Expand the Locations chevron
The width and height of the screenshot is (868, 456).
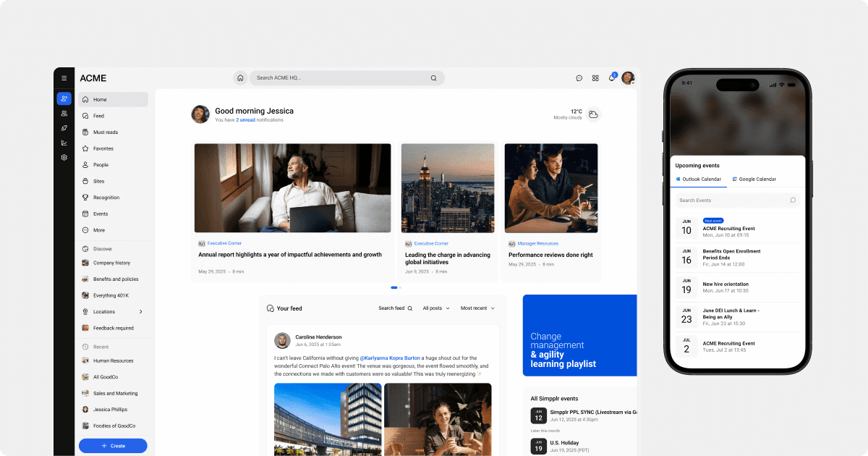140,312
